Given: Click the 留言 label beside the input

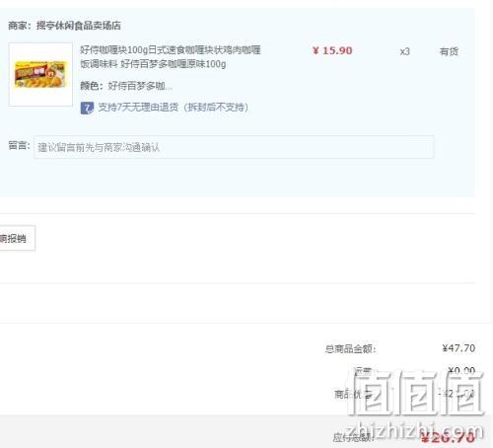Looking at the screenshot, I should coord(19,145).
